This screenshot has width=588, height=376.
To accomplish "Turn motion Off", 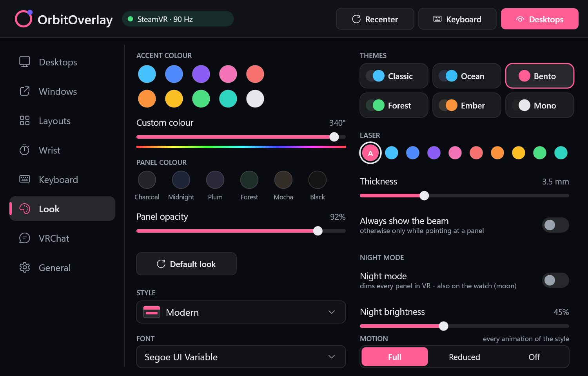I will 534,357.
